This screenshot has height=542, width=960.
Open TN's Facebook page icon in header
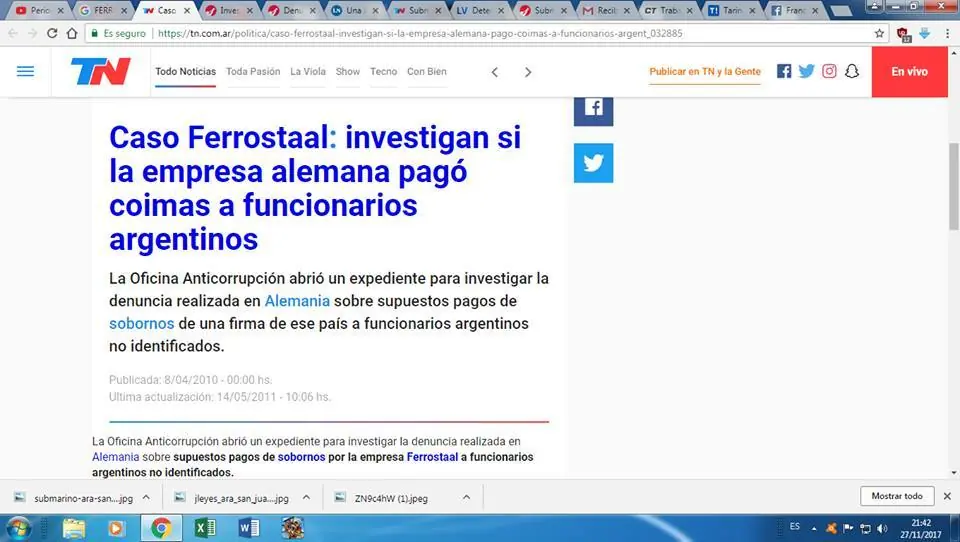(784, 71)
